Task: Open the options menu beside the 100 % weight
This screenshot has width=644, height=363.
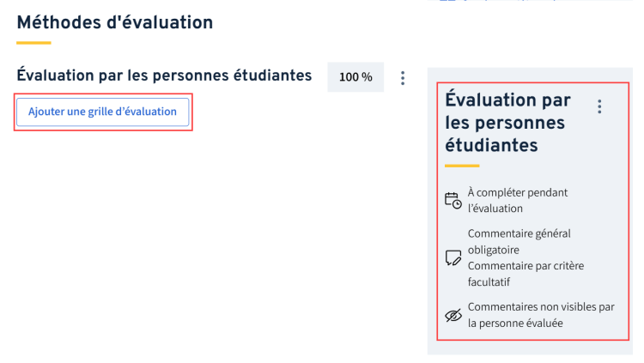Action: [403, 77]
